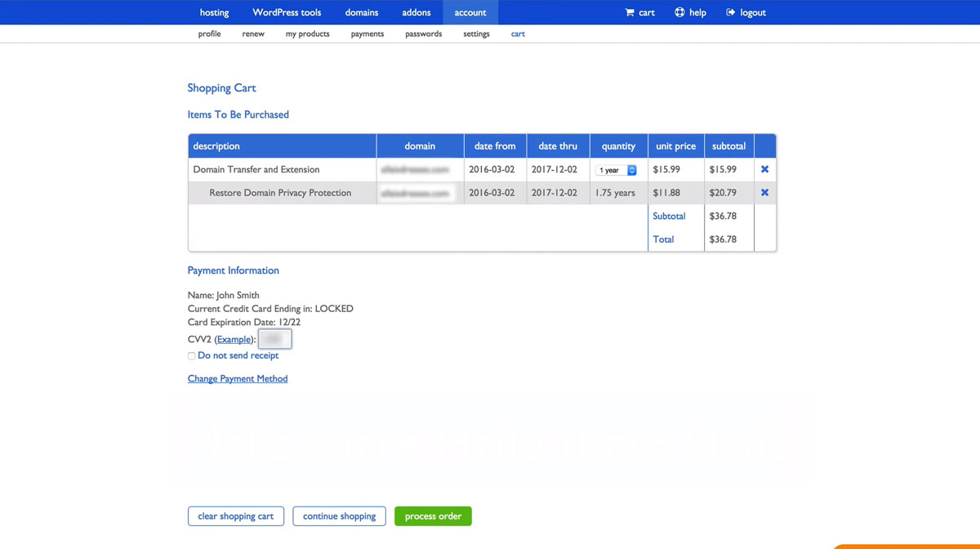Open help from the top bar

click(x=690, y=12)
